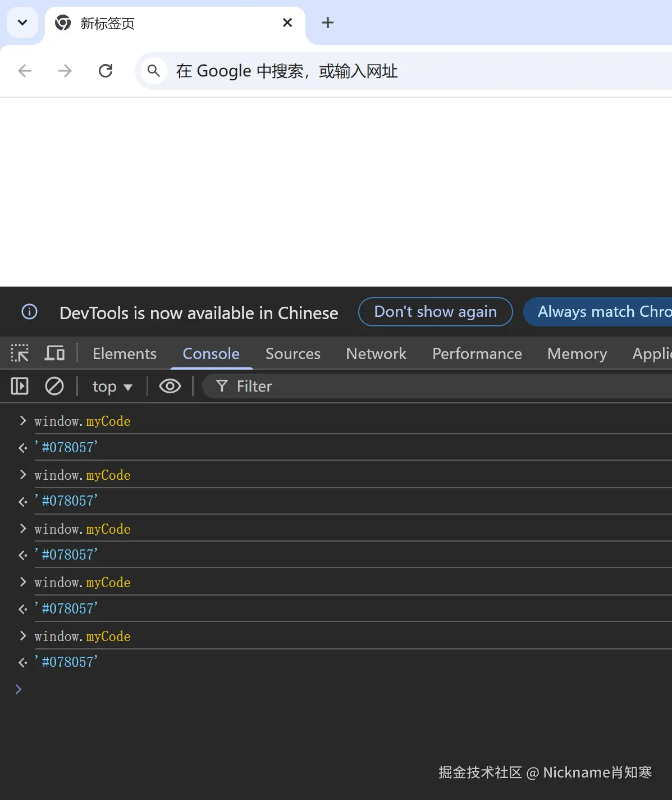The width and height of the screenshot is (672, 800).
Task: Switch to the Sources tab
Action: pyautogui.click(x=293, y=353)
